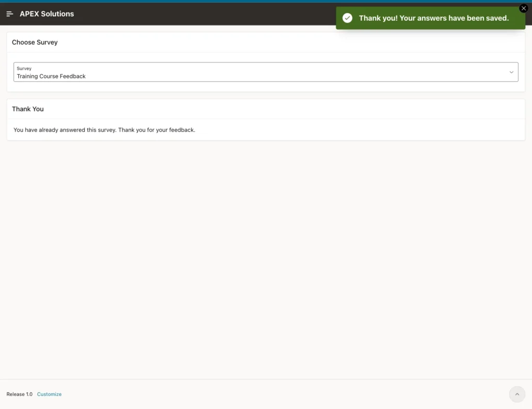Click the 'Thank you! Your answers have been saved.' message
Image resolution: width=532 pixels, height=409 pixels.
click(x=434, y=18)
